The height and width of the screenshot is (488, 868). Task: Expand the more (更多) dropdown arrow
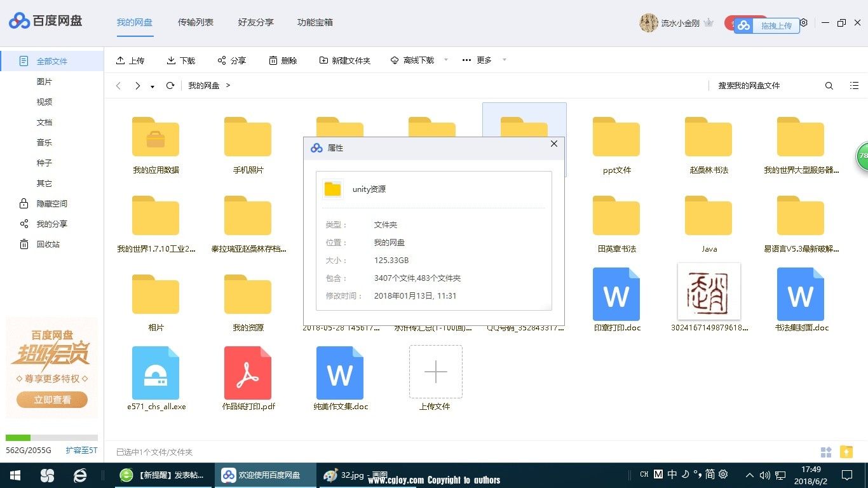505,60
